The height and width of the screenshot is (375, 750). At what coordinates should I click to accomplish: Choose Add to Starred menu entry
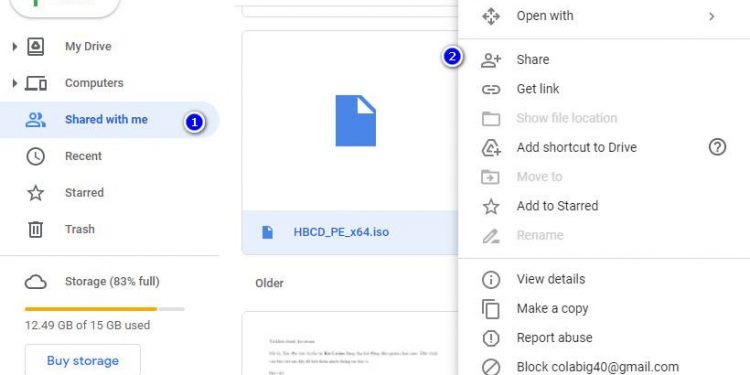click(x=557, y=206)
